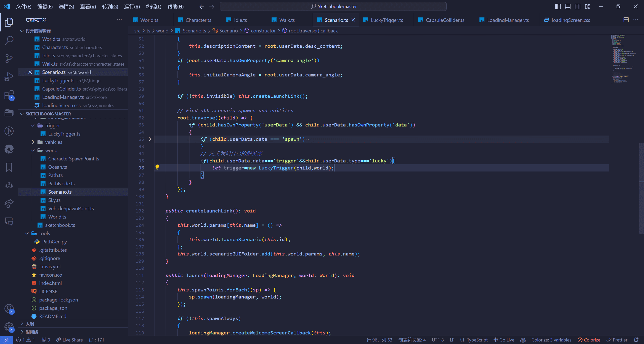Open the Source Control view icon
The width and height of the screenshot is (644, 344).
point(9,59)
